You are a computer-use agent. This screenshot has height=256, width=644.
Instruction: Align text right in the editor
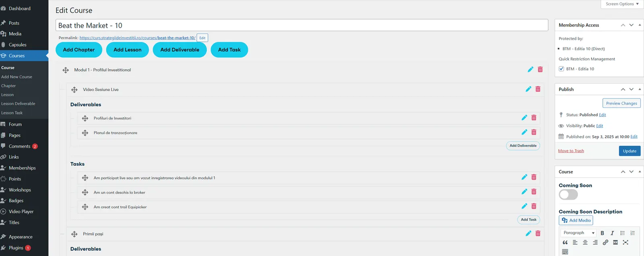(595, 242)
